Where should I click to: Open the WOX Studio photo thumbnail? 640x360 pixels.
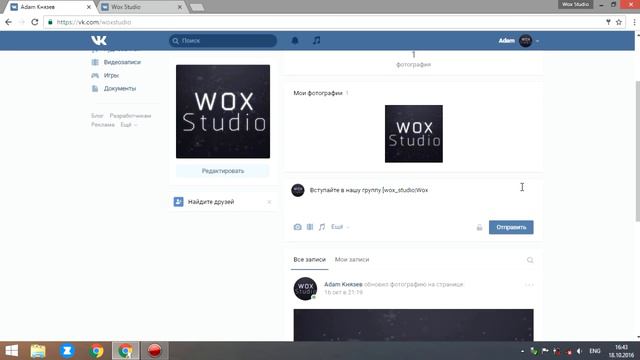[x=413, y=133]
